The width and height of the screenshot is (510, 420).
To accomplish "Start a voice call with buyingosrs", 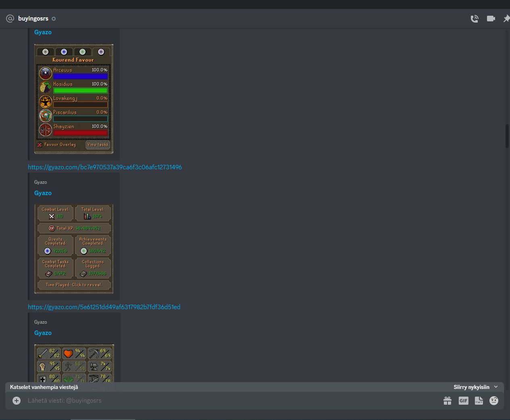I will click(x=474, y=19).
